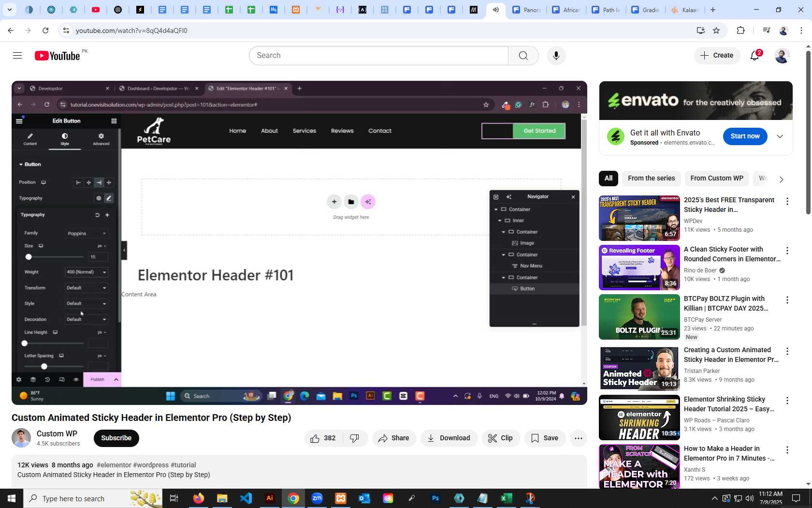Switch to the African browser tab
This screenshot has height=508, width=812.
click(x=565, y=10)
